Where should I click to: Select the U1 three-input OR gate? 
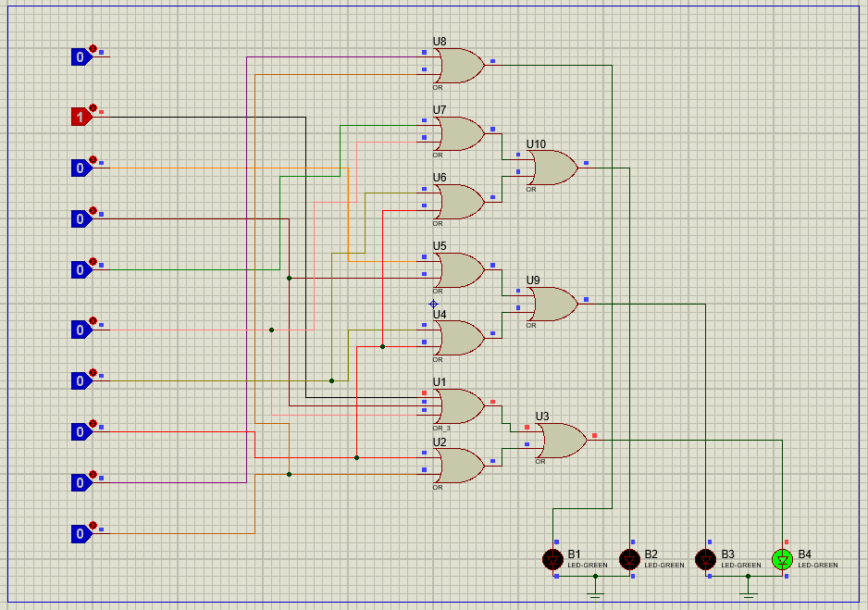460,406
